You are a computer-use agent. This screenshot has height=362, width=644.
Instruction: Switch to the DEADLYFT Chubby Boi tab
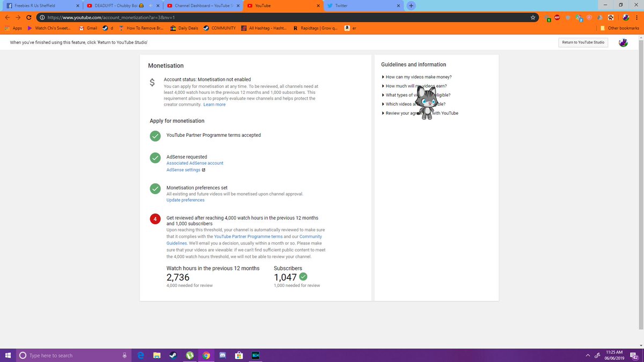tap(123, 5)
